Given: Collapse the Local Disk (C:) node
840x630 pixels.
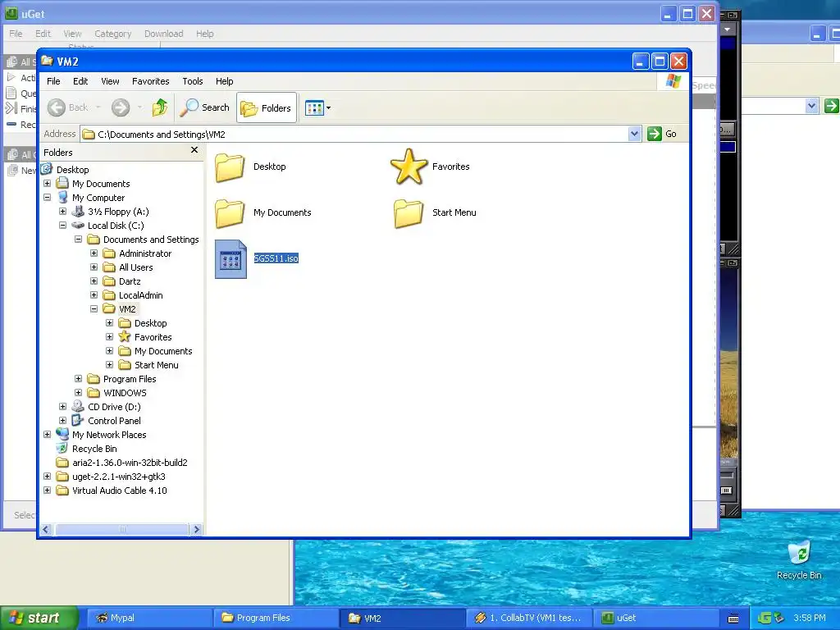Looking at the screenshot, I should (x=62, y=226).
